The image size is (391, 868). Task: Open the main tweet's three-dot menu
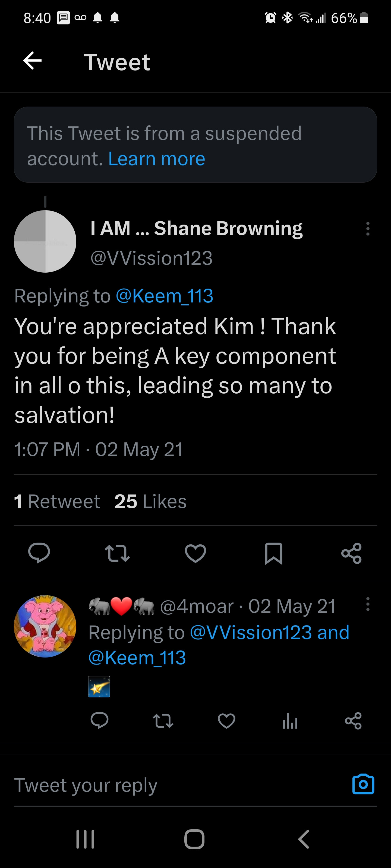368,228
